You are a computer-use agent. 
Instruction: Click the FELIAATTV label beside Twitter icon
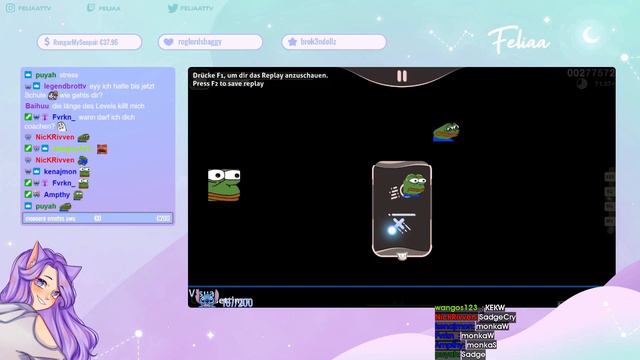(196, 8)
